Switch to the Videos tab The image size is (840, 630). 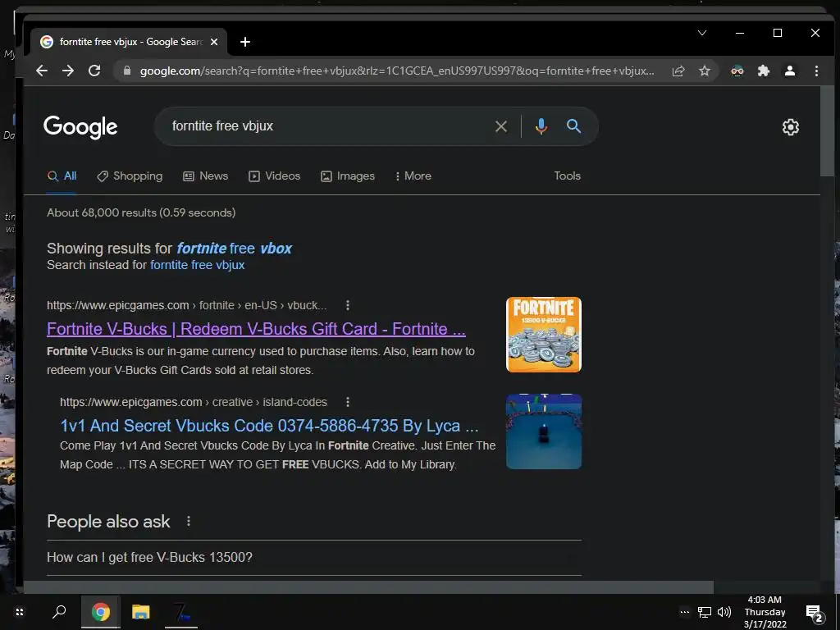pyautogui.click(x=274, y=176)
